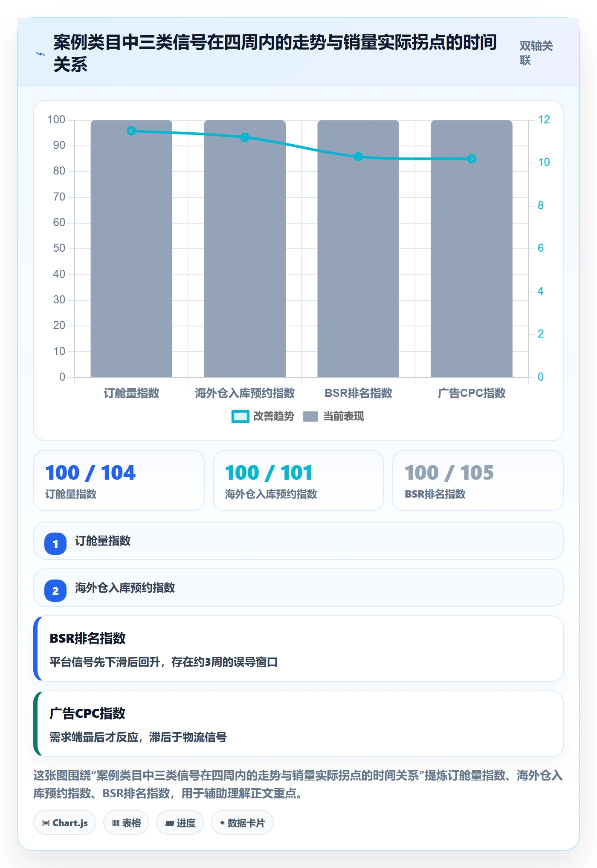Image resolution: width=597 pixels, height=868 pixels.
Task: Click the lightning icon beside the title
Action: [x=41, y=54]
